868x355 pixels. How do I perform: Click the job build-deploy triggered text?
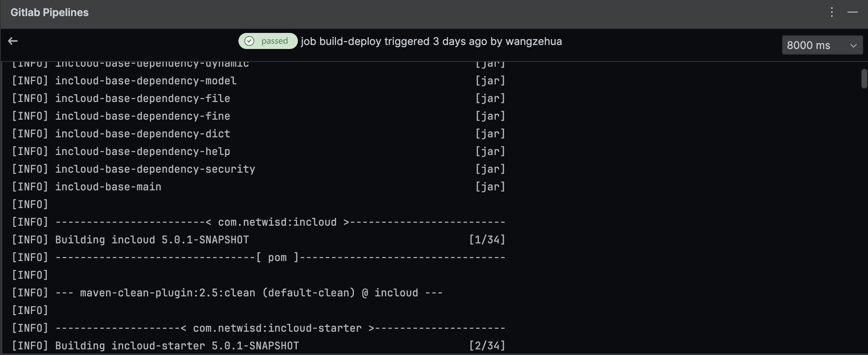(x=431, y=41)
